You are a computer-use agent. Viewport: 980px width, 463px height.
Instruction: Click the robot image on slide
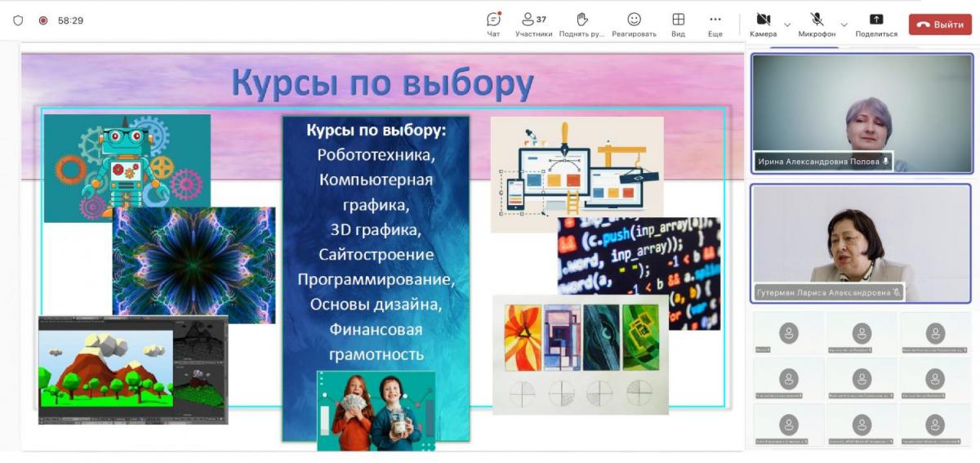(127, 167)
